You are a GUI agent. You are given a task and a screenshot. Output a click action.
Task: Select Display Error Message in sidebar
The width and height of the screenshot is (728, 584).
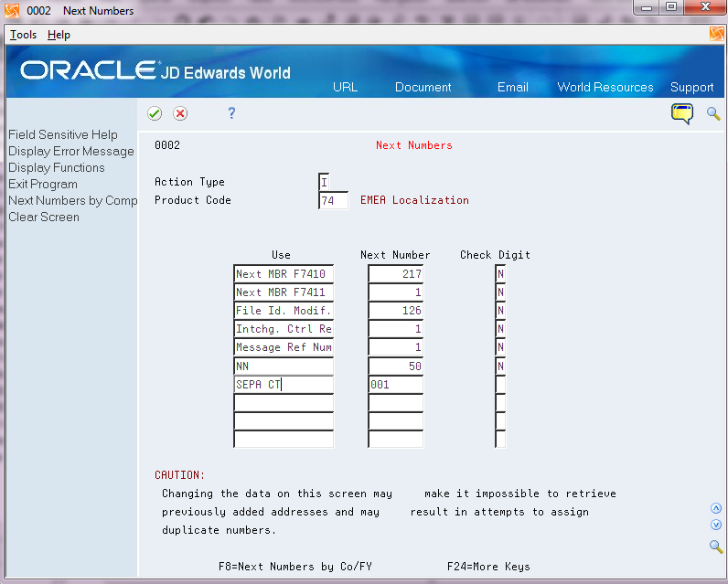(x=71, y=151)
